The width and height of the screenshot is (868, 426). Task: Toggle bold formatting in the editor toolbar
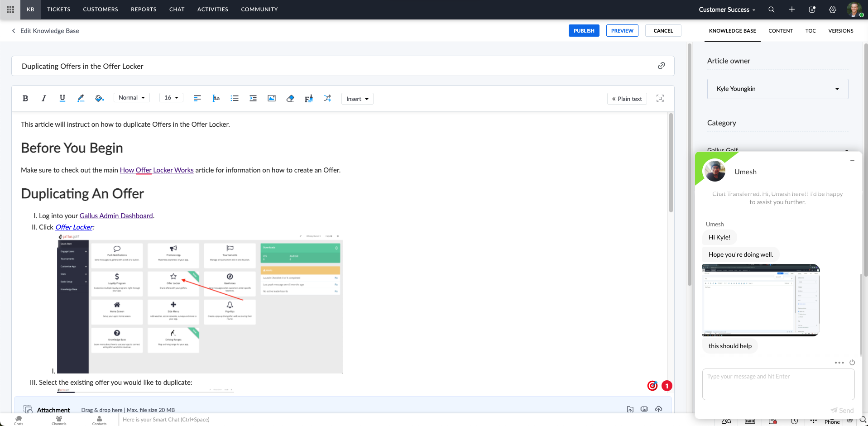click(25, 98)
